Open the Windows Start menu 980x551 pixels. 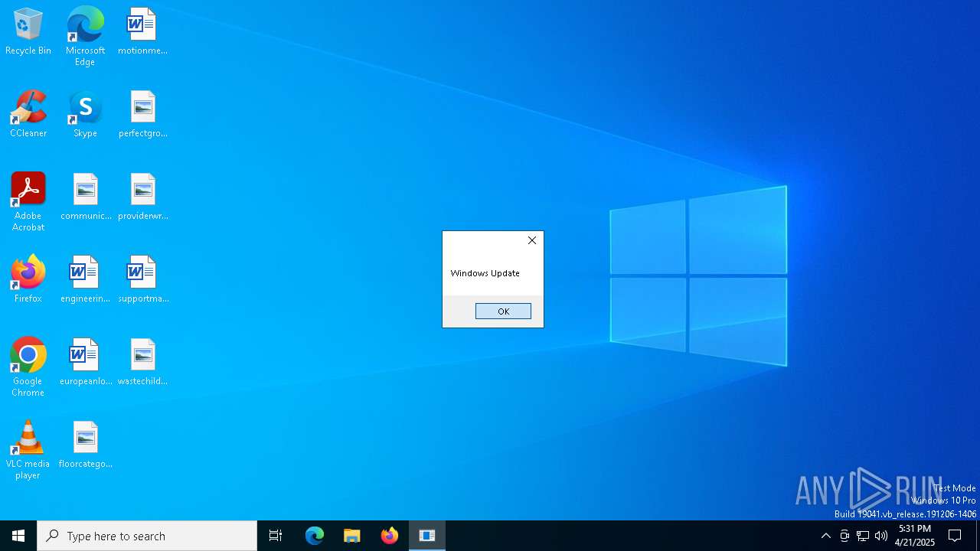coord(18,536)
